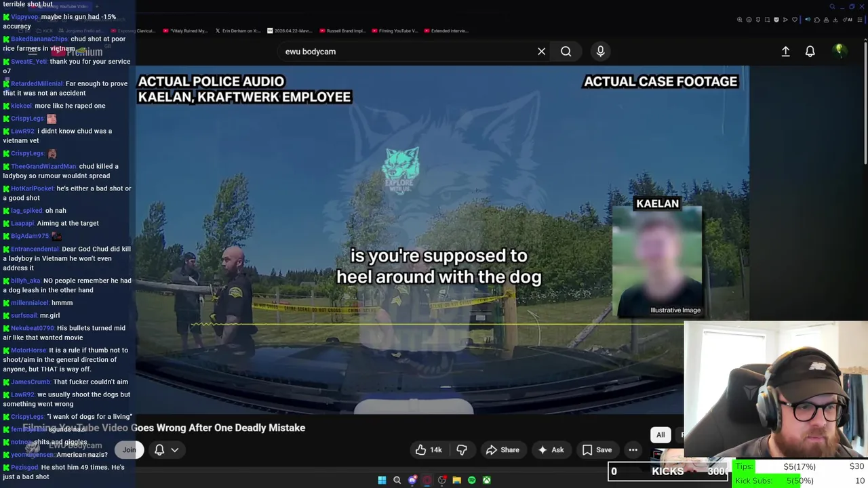This screenshot has height=488, width=868.
Task: Take a snapshot with the selection icon
Action: (x=767, y=20)
